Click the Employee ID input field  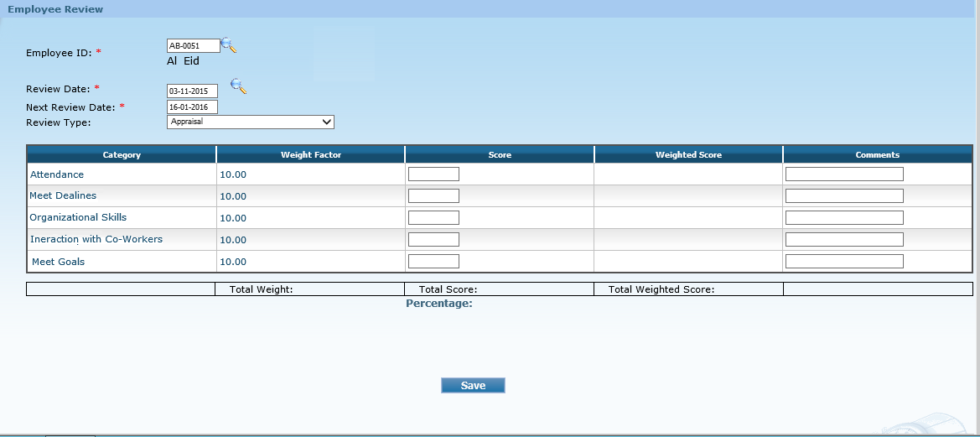(193, 46)
